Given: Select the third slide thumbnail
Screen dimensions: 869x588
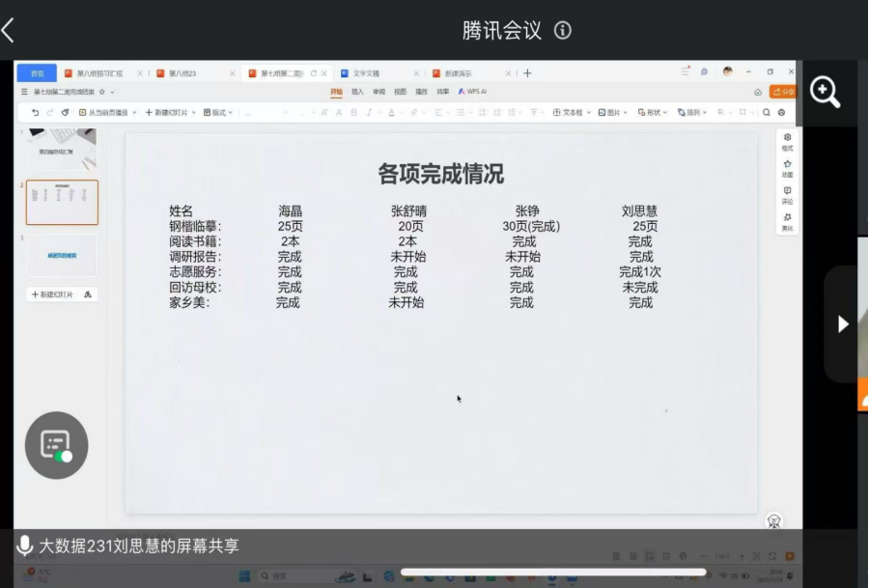Looking at the screenshot, I should (x=62, y=255).
